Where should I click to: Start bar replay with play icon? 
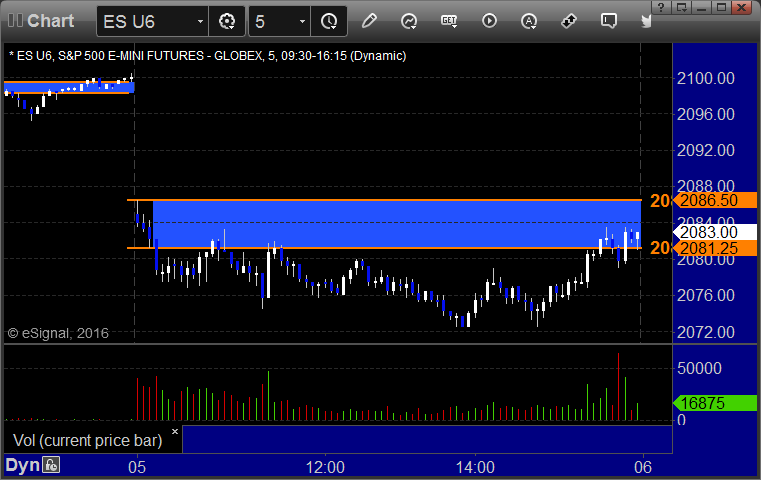[x=489, y=21]
